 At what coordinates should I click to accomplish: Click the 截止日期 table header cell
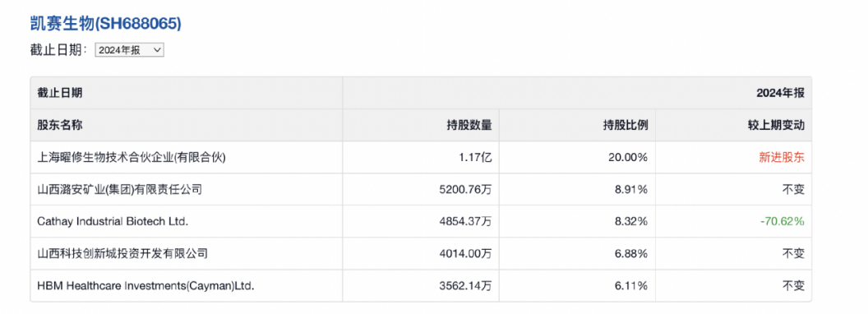186,93
